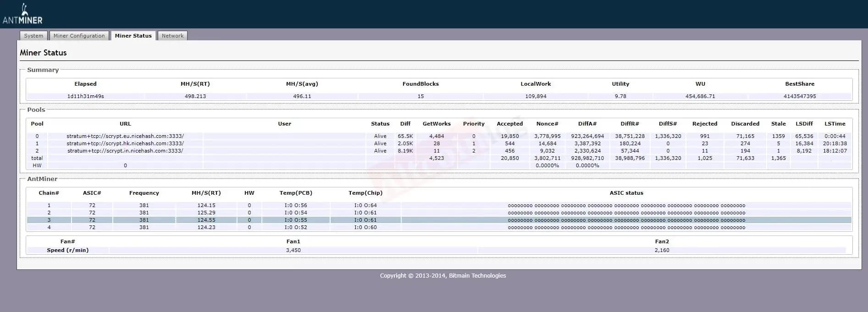Select the BestShare value 4143547395
This screenshot has width=868, height=312.
click(800, 96)
